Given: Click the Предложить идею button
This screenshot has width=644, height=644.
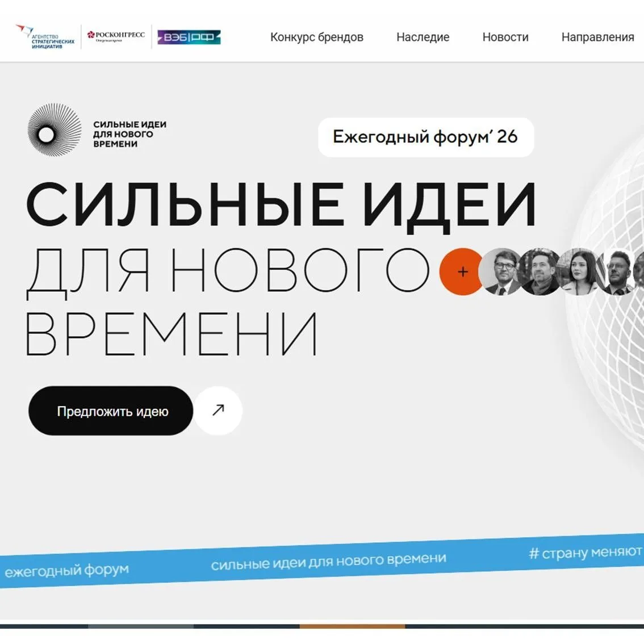Looking at the screenshot, I should [x=111, y=411].
